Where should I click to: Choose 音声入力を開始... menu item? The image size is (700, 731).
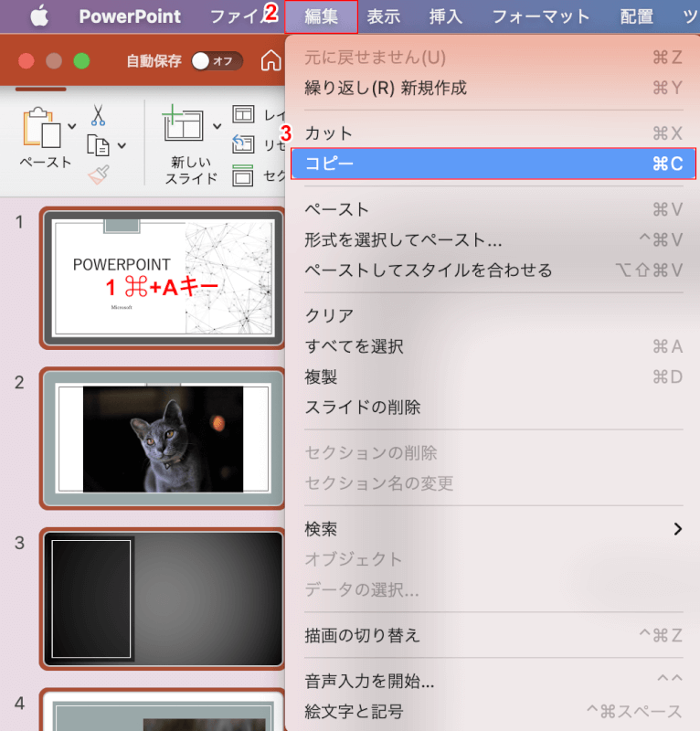click(x=493, y=681)
